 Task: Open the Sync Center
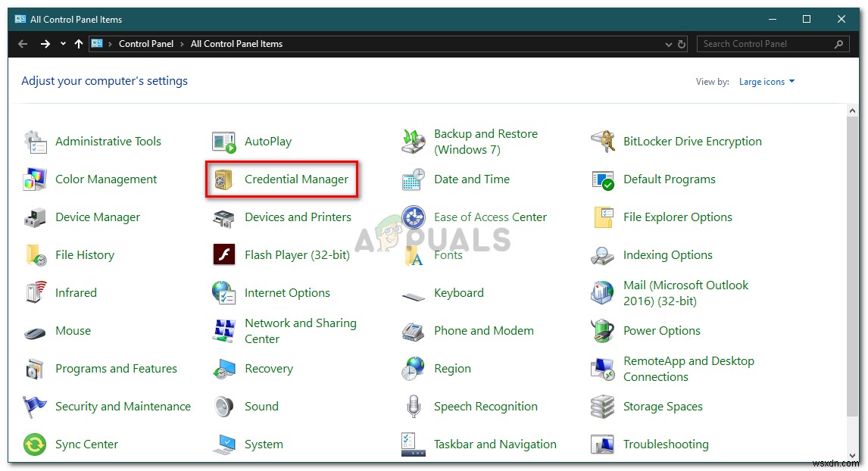(x=86, y=444)
